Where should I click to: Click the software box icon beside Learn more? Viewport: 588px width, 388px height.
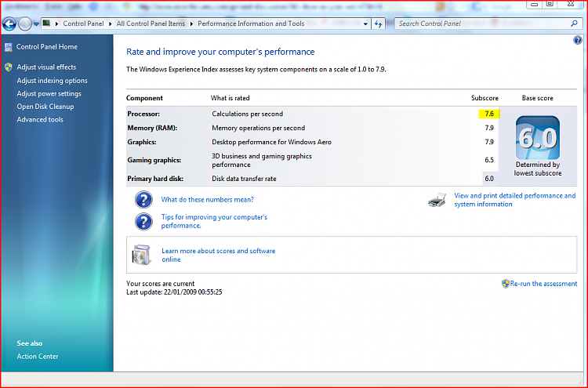click(x=141, y=255)
